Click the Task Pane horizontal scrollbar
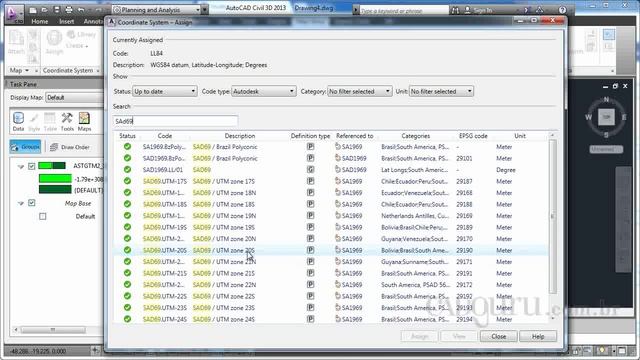This screenshot has height=360, width=640. (53, 329)
